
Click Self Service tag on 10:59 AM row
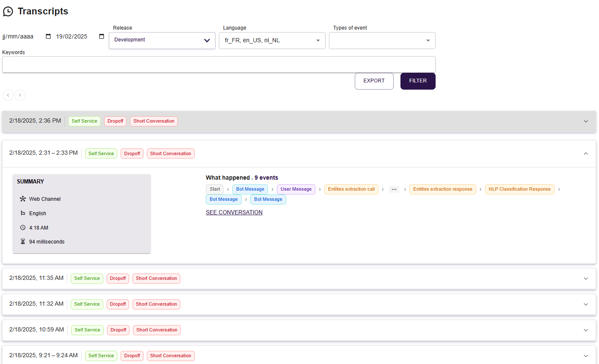(x=87, y=330)
